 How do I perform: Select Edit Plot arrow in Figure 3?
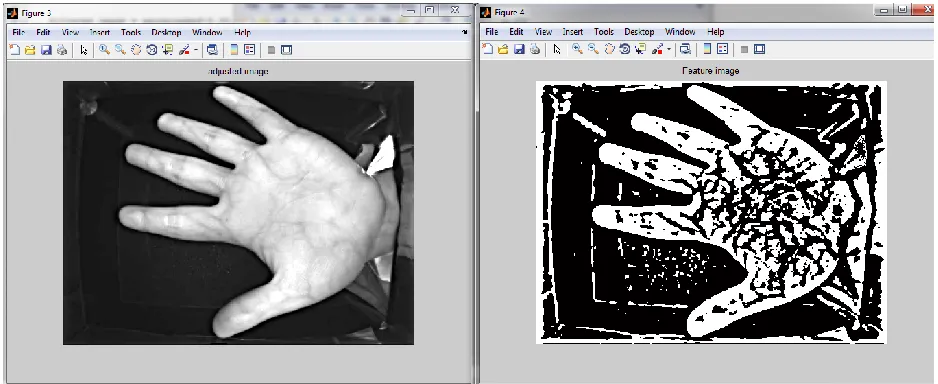(x=84, y=50)
